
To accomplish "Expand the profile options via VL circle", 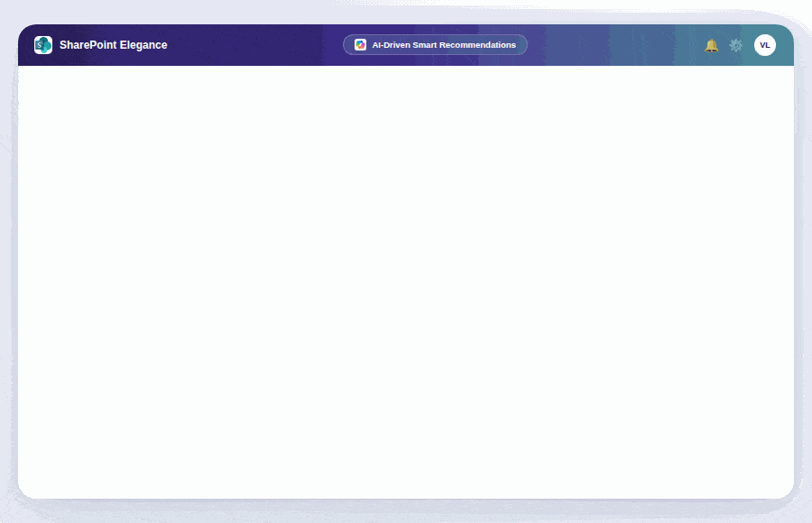I will (764, 44).
